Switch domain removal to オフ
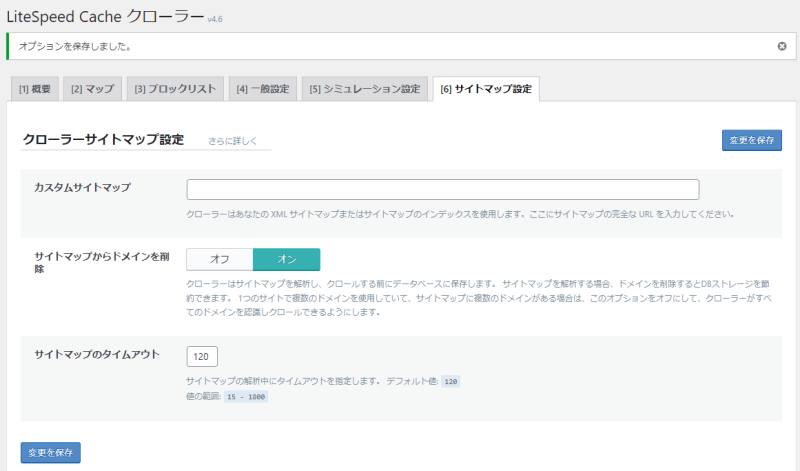 [x=219, y=259]
